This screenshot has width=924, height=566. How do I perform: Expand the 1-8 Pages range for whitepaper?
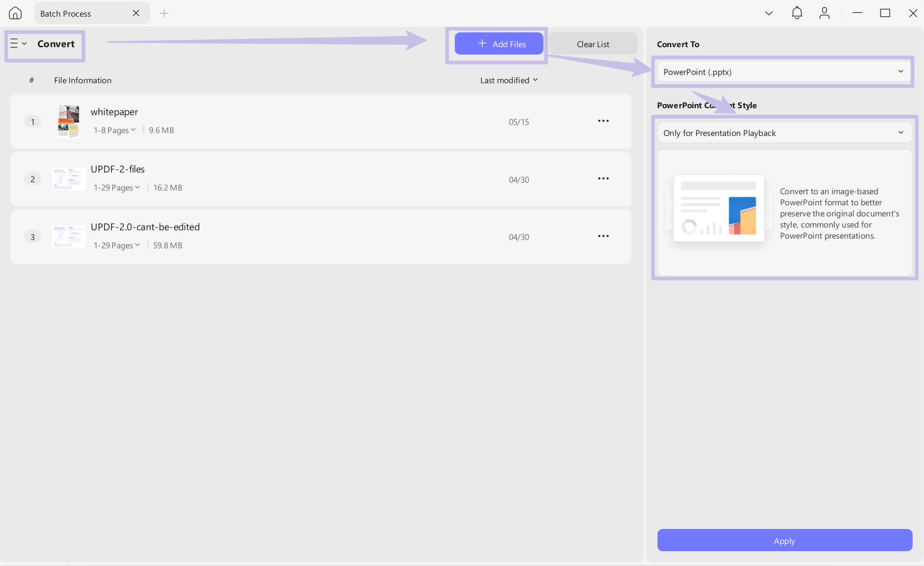click(114, 130)
